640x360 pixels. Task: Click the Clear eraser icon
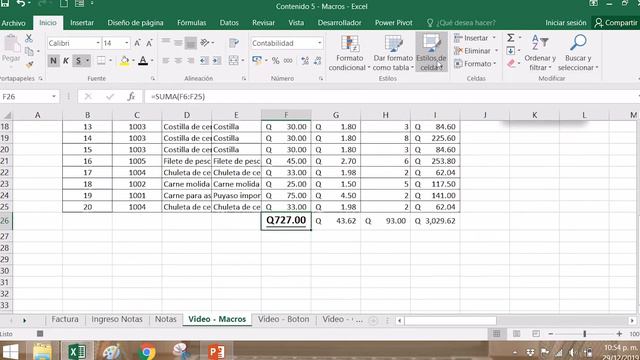point(511,63)
